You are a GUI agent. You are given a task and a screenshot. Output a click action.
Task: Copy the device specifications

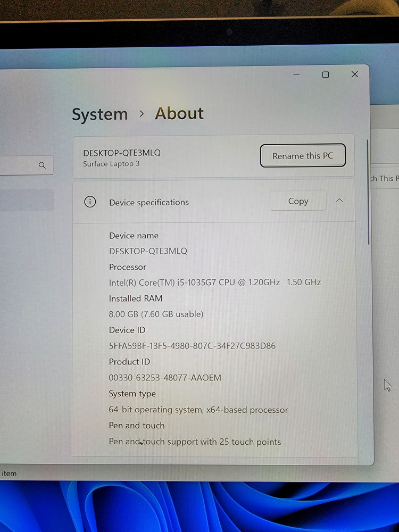tap(298, 201)
